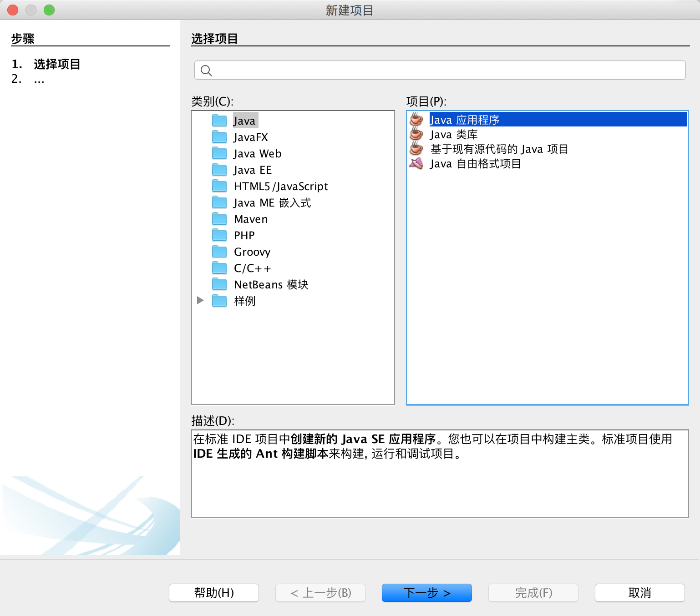Click the JavaFX folder icon

point(219,137)
